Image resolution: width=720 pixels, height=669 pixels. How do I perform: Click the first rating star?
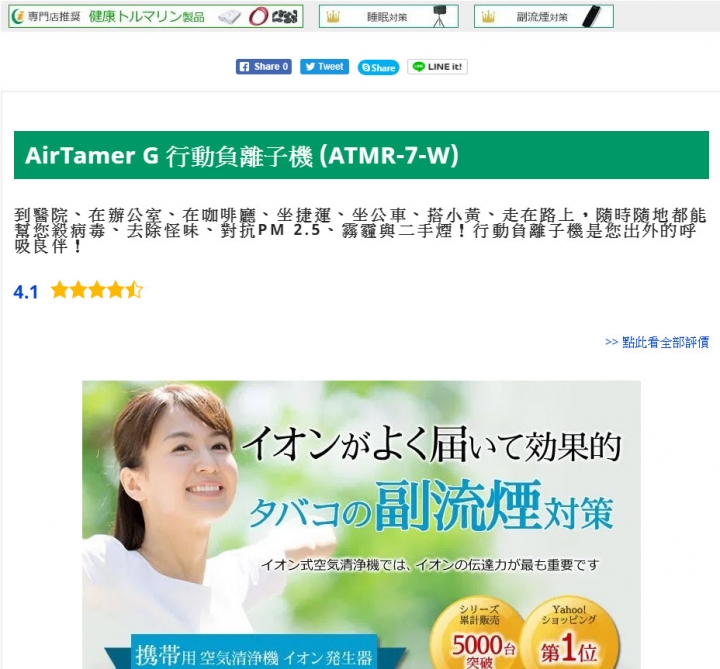(x=60, y=290)
